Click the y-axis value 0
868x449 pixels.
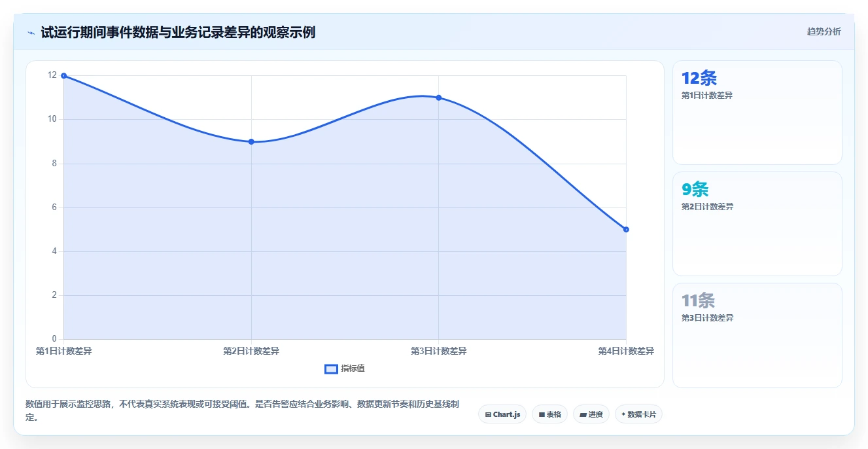coord(54,339)
